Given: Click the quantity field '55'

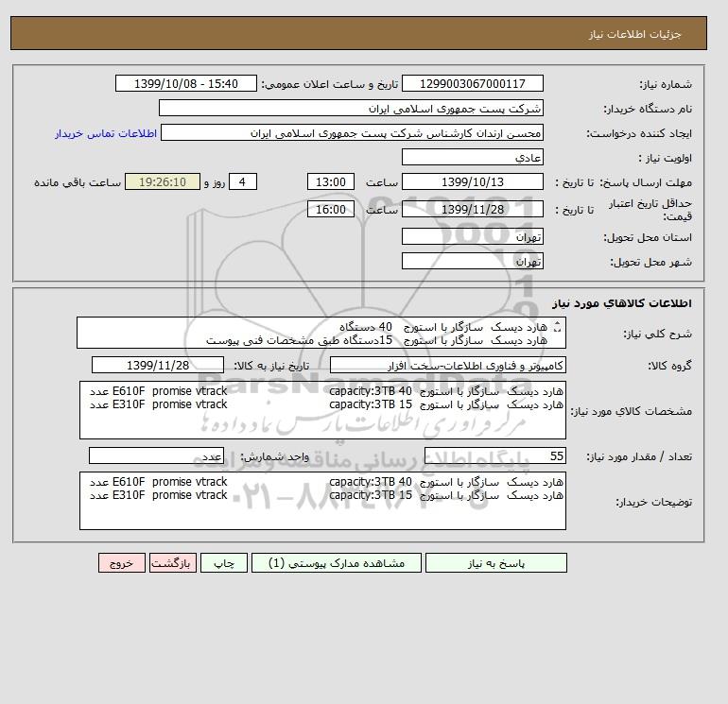Looking at the screenshot, I should [x=495, y=455].
